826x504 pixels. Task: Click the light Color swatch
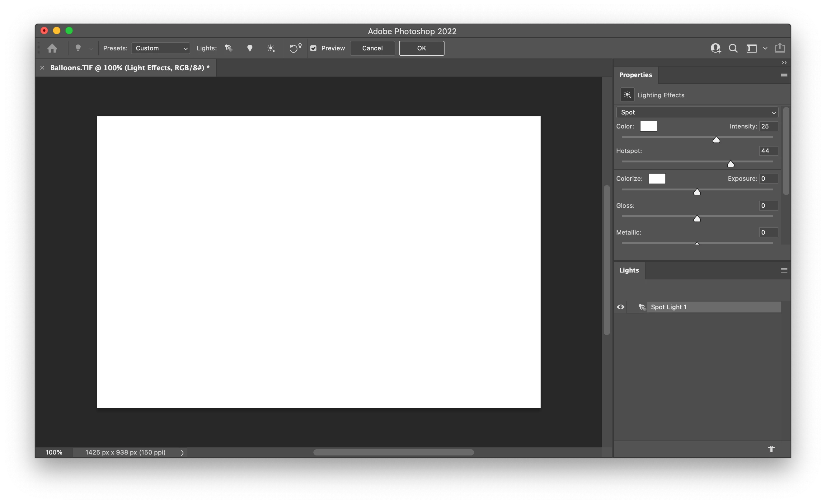(648, 126)
